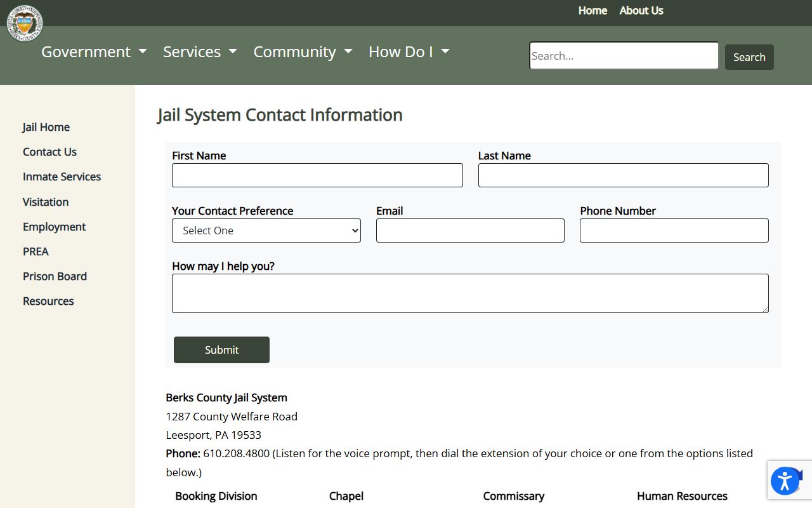Open Visitation in the sidebar

[46, 202]
